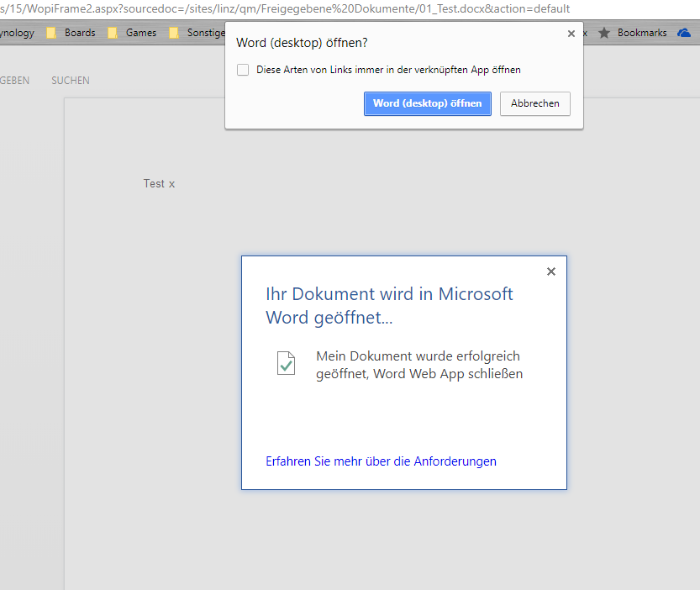Cancel with the Abbrechen button
Viewport: 700px width, 590px height.
534,103
